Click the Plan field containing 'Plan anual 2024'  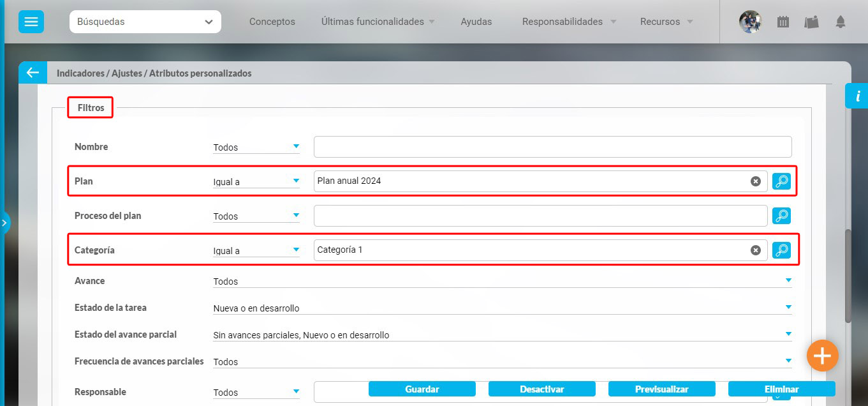(541, 181)
